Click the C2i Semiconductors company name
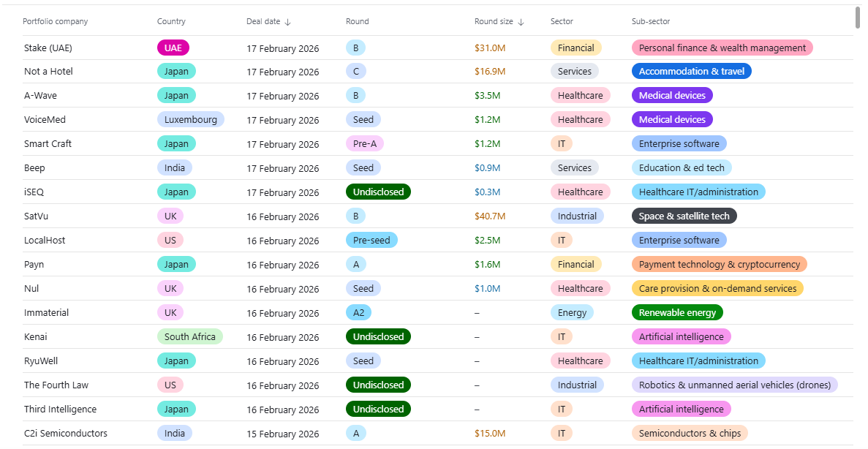Screen dimensions: 868x449 66,434
